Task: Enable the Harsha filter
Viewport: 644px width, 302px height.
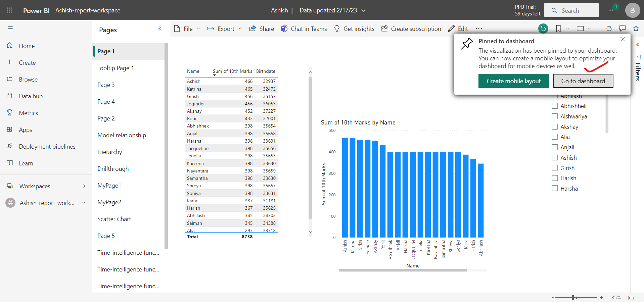Action: click(x=555, y=188)
